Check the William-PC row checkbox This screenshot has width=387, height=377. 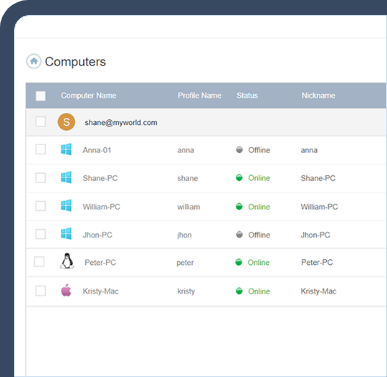[x=41, y=206]
